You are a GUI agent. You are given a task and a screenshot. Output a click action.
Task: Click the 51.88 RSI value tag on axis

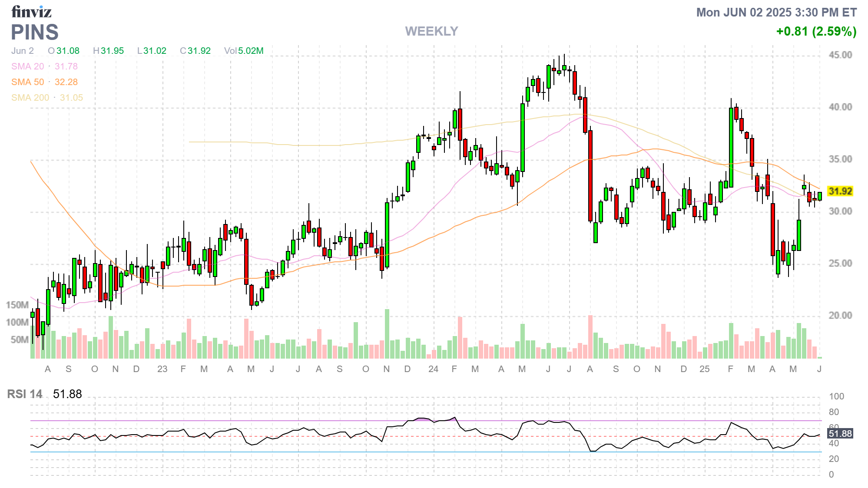pyautogui.click(x=840, y=433)
